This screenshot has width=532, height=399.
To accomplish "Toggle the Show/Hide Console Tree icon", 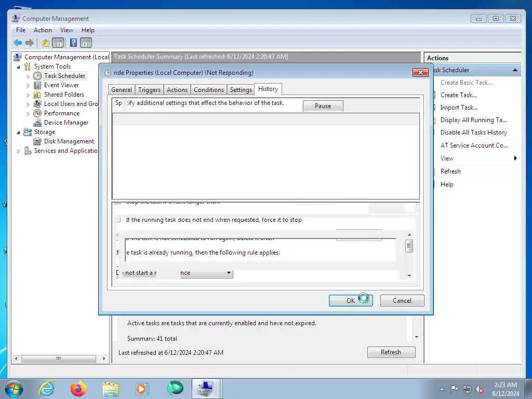I will [x=58, y=43].
